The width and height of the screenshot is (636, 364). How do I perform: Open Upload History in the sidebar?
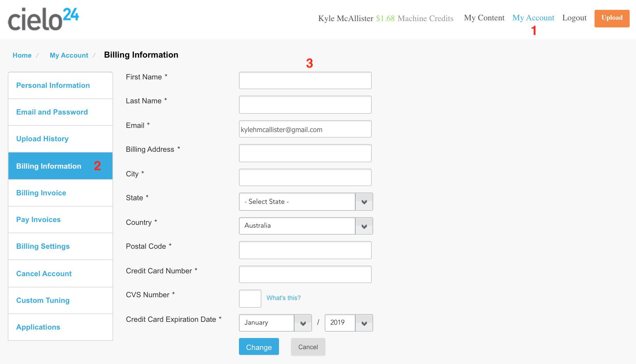60,139
